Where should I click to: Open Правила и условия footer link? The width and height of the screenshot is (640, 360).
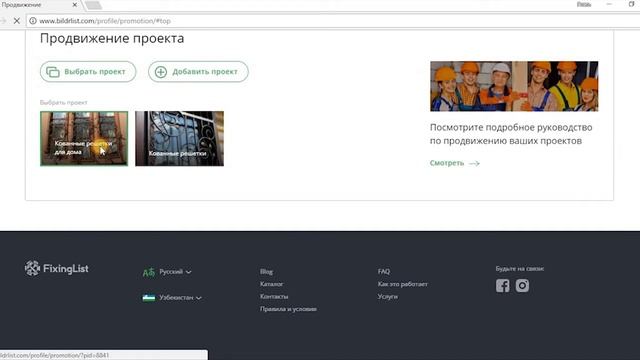tap(288, 309)
